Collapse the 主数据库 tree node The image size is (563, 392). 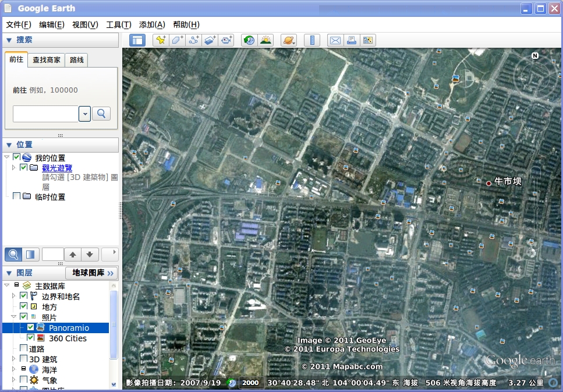(x=7, y=285)
